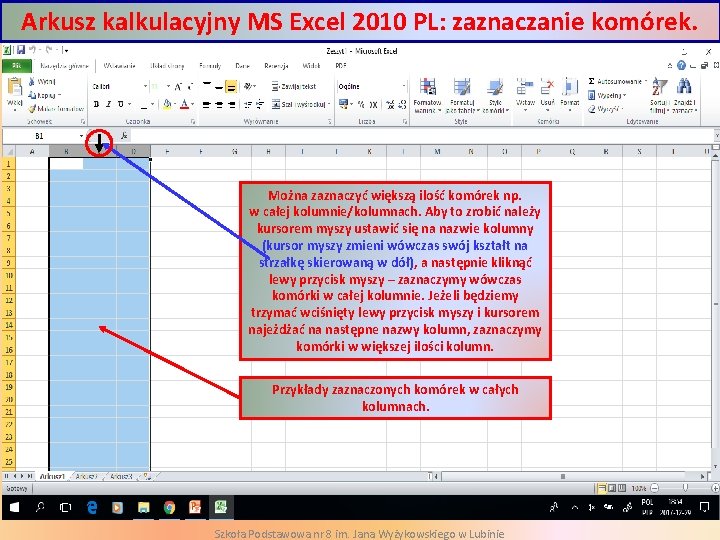Screen dimensions: 720x540
Task: Click the formula bar input field
Action: click(420, 136)
